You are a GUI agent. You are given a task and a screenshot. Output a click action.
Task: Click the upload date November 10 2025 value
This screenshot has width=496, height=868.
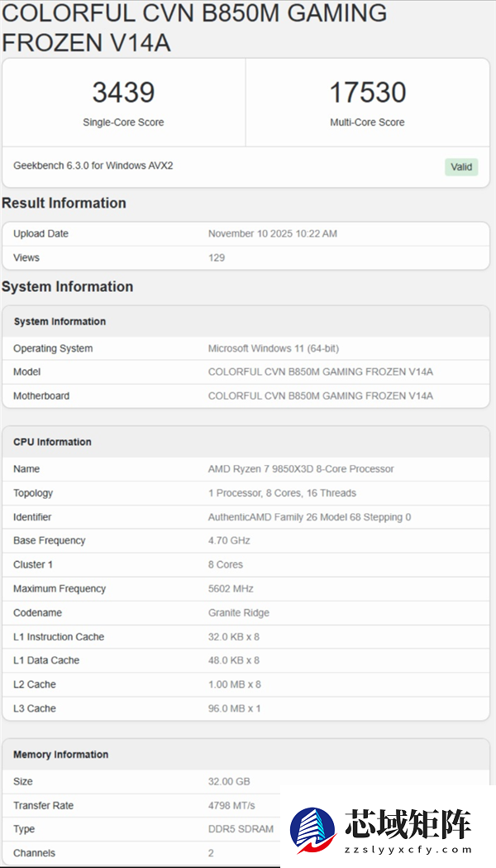272,234
